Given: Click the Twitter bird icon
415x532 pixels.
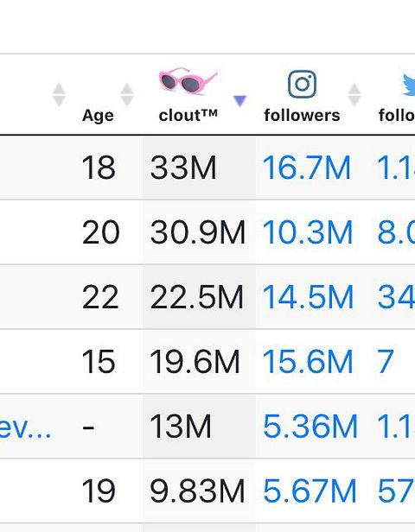Looking at the screenshot, I should pyautogui.click(x=409, y=85).
